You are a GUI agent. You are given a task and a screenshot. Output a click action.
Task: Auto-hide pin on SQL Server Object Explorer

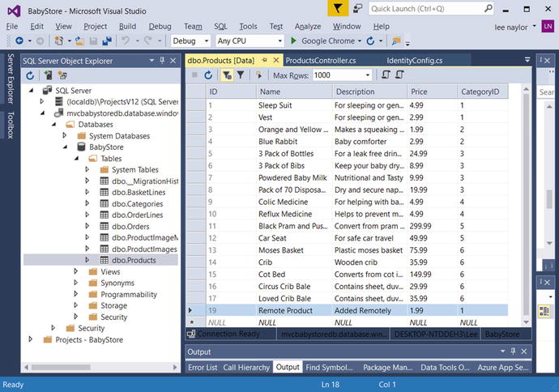coord(162,61)
